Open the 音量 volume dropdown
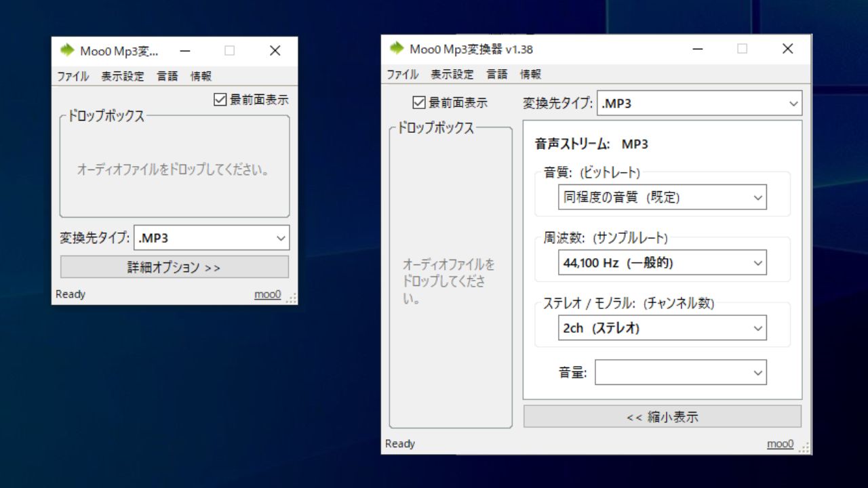Viewport: 868px width, 488px height. [x=681, y=372]
